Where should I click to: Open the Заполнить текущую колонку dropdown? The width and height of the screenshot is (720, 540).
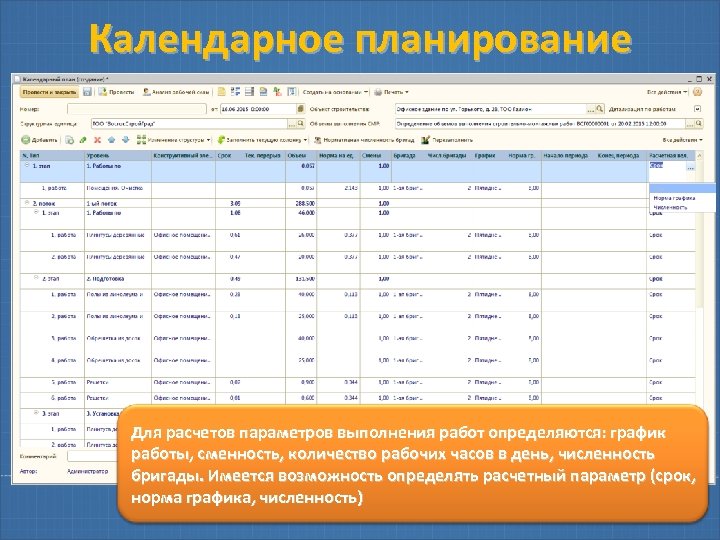[262, 140]
